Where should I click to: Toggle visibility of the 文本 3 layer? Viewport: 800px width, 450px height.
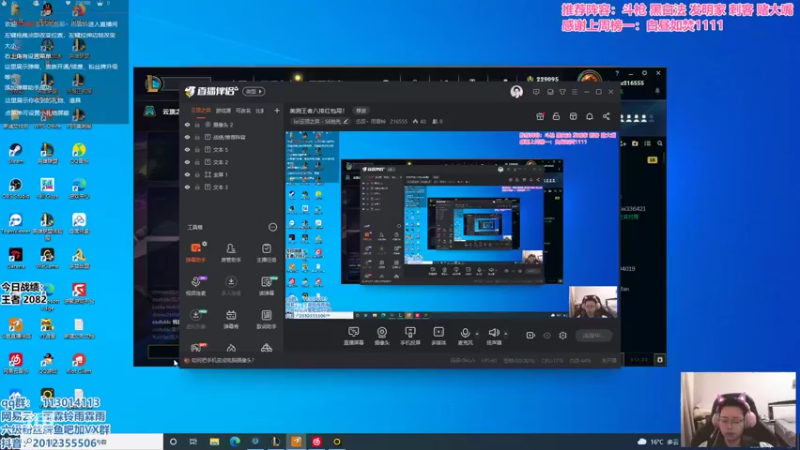pyautogui.click(x=187, y=187)
